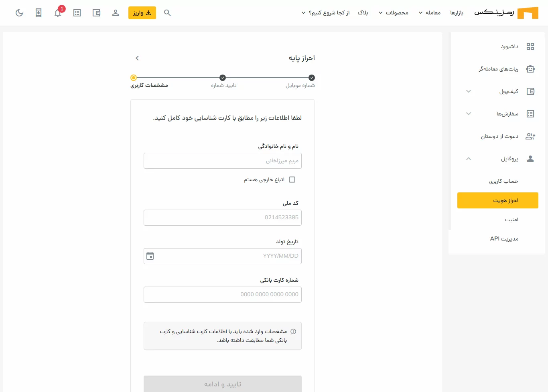Click the مشخصات کاربری step marker
Viewport: 548px width, 392px height.
pyautogui.click(x=134, y=78)
